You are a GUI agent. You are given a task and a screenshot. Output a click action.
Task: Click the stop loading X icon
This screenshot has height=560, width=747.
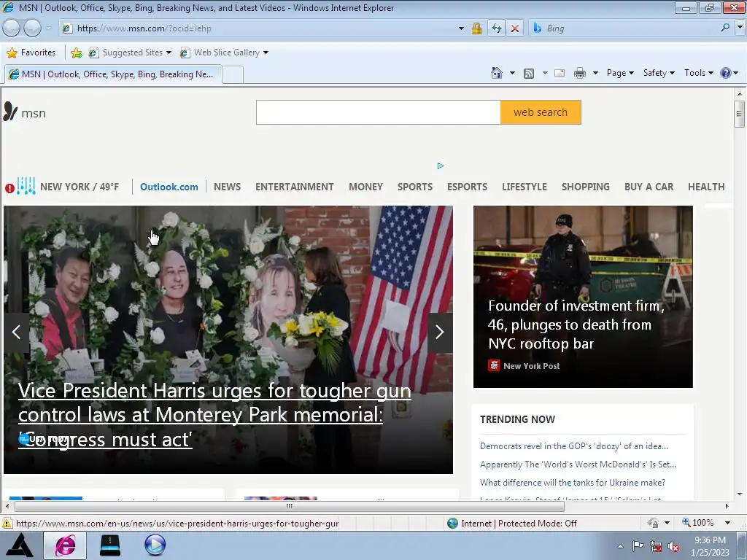tap(515, 28)
